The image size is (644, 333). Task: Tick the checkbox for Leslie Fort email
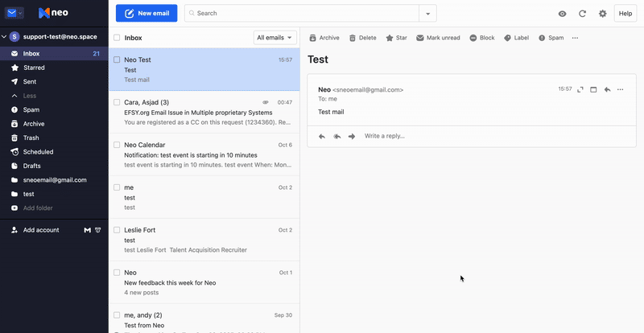[117, 230]
